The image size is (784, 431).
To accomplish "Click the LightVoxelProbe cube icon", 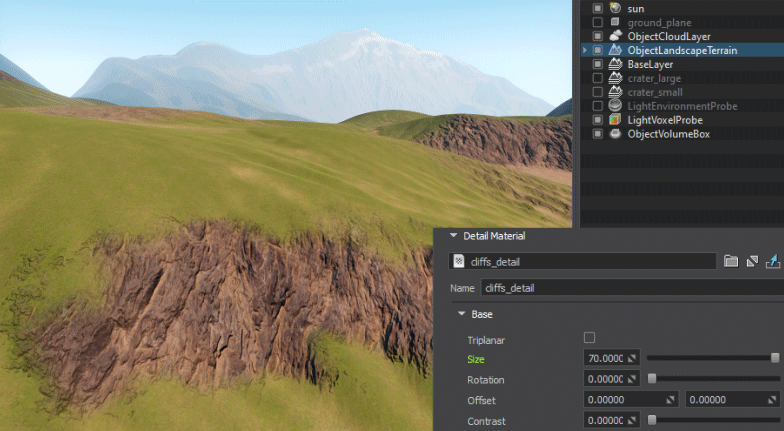I will pyautogui.click(x=614, y=120).
